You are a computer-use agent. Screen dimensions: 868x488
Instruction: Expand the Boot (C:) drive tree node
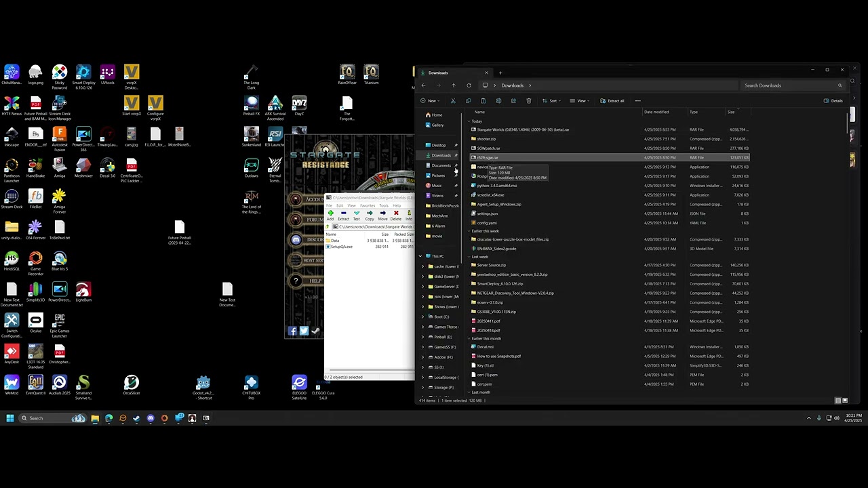tap(423, 317)
